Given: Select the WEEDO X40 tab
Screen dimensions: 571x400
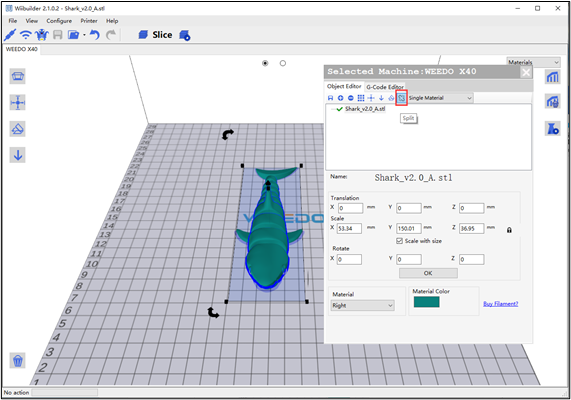Looking at the screenshot, I should [22, 49].
